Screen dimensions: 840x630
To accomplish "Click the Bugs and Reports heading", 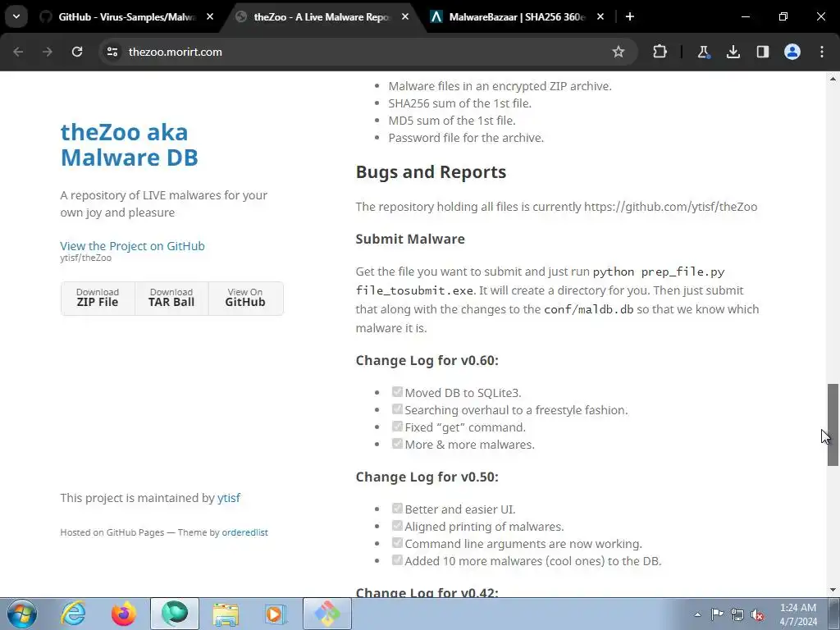I will (431, 172).
